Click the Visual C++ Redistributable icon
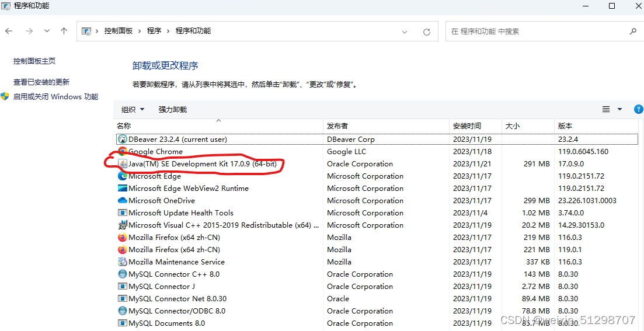 123,225
